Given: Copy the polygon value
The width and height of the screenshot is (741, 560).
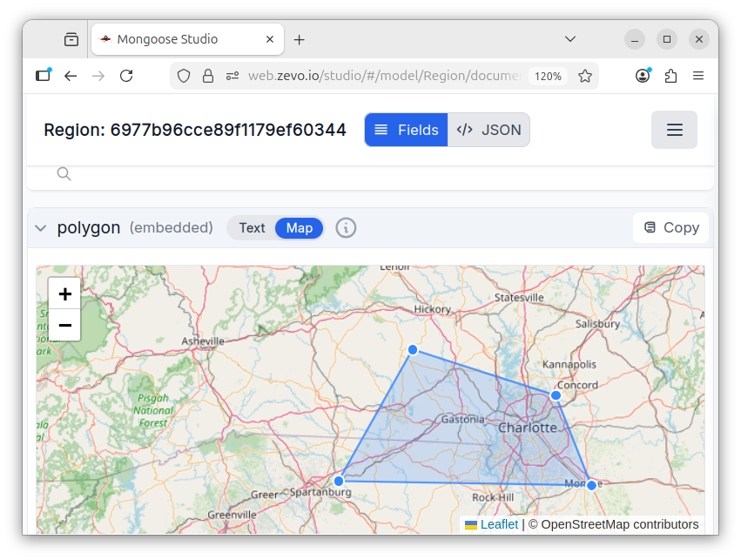Looking at the screenshot, I should pyautogui.click(x=671, y=228).
